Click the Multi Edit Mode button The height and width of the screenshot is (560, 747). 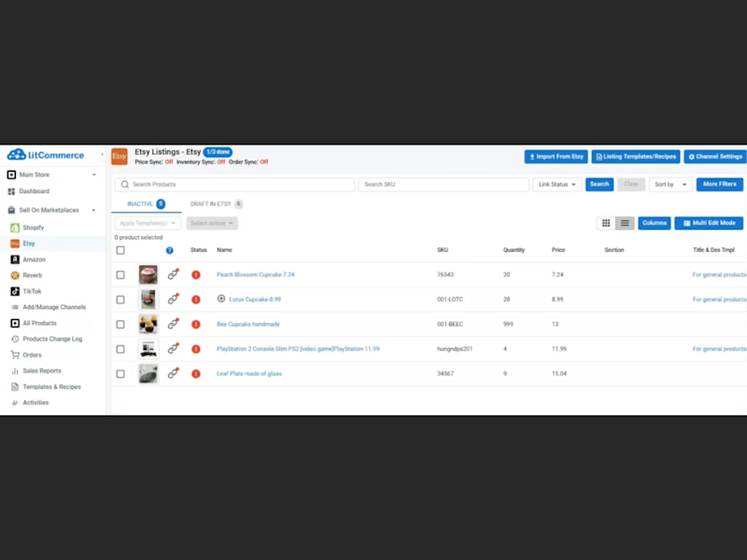point(709,223)
